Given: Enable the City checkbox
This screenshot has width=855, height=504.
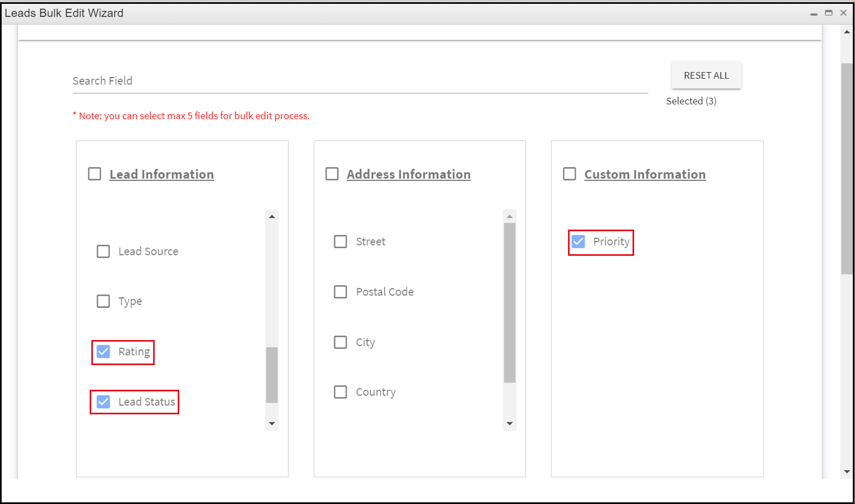Looking at the screenshot, I should pyautogui.click(x=340, y=342).
